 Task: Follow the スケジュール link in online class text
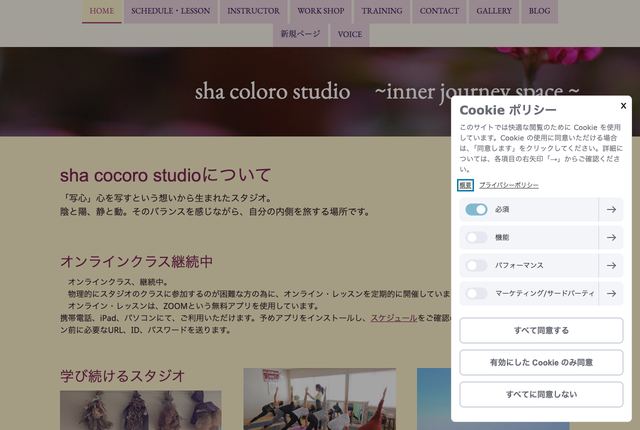click(394, 318)
